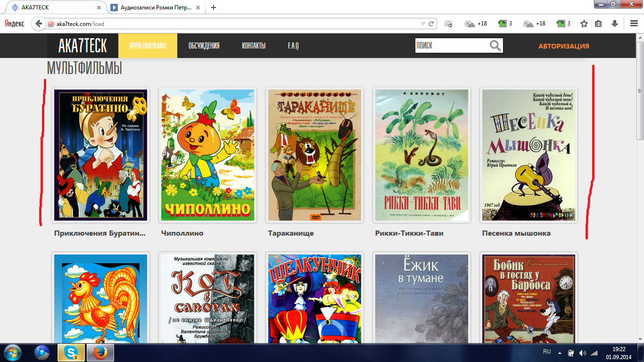Reload the page with the refresh icon
The height and width of the screenshot is (362, 644).
click(431, 24)
